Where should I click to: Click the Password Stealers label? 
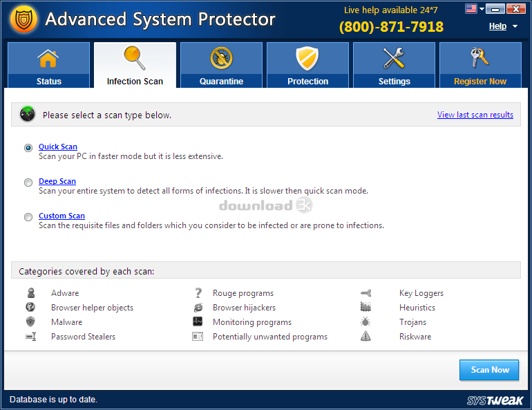83,337
